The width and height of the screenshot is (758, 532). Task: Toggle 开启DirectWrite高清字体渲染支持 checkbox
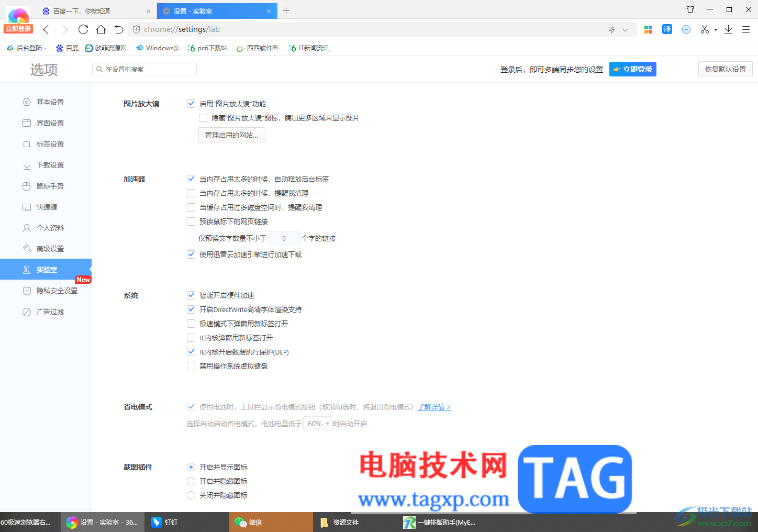tap(191, 309)
